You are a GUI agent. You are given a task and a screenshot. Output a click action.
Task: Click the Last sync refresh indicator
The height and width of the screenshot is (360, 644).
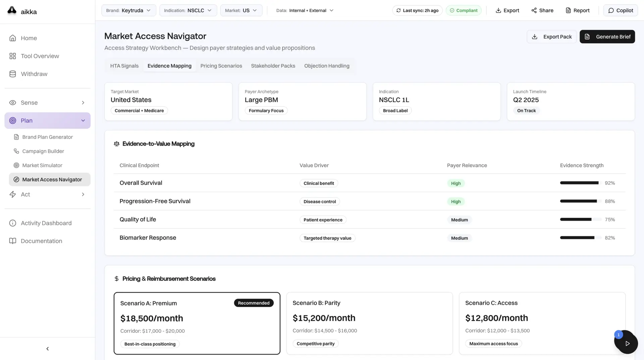pyautogui.click(x=417, y=10)
